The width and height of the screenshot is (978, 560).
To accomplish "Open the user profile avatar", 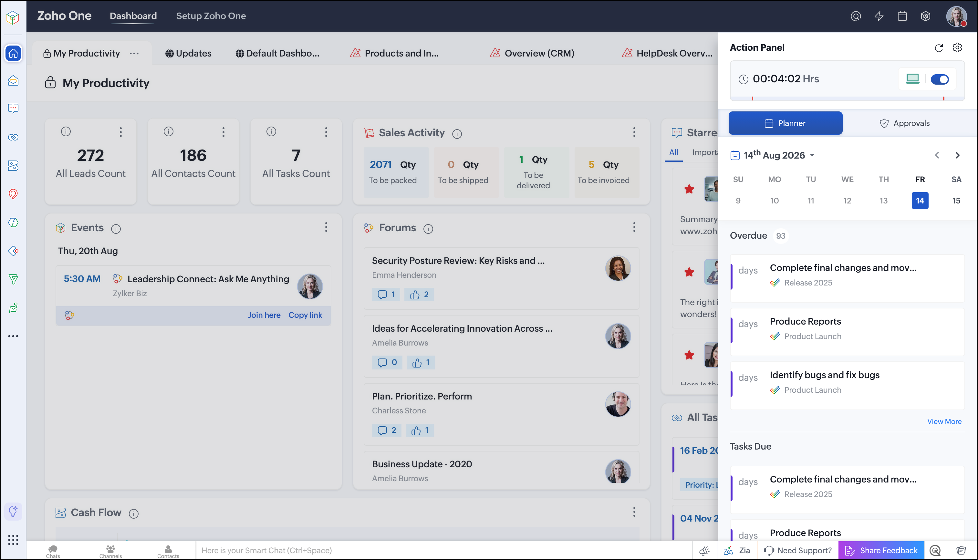I will point(956,16).
